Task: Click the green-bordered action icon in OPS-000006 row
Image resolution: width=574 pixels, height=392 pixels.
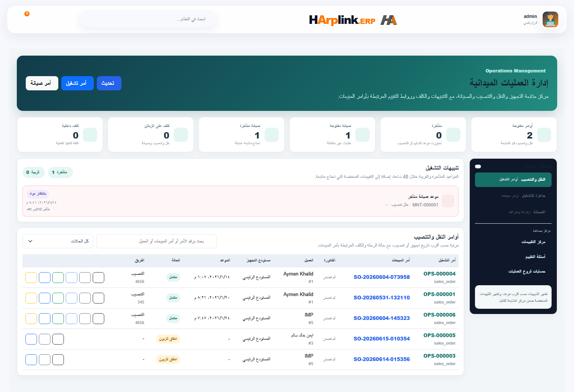Action: [x=58, y=318]
